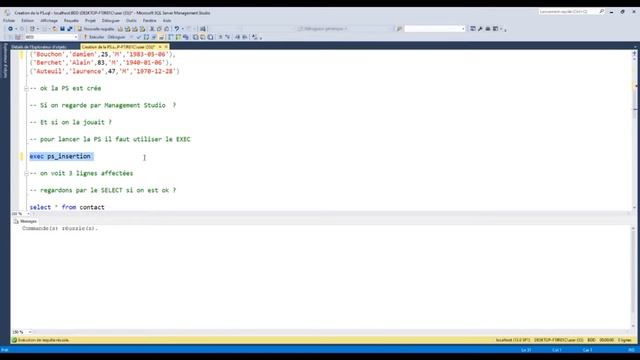
Task: Open the Requête menu
Action: pyautogui.click(x=71, y=20)
